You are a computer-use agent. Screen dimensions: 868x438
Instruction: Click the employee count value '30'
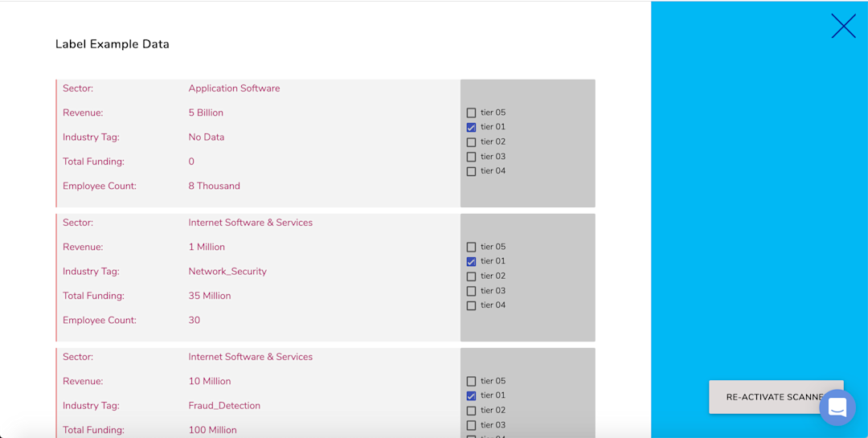194,320
